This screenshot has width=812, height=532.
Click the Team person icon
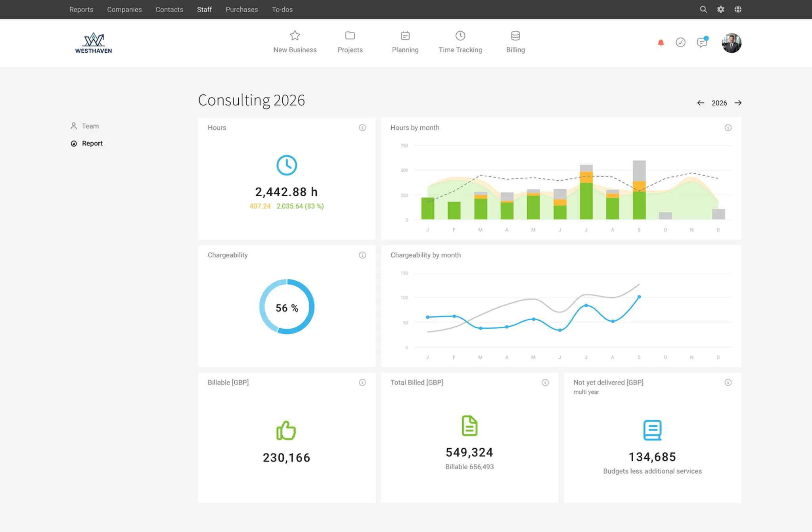pos(73,126)
